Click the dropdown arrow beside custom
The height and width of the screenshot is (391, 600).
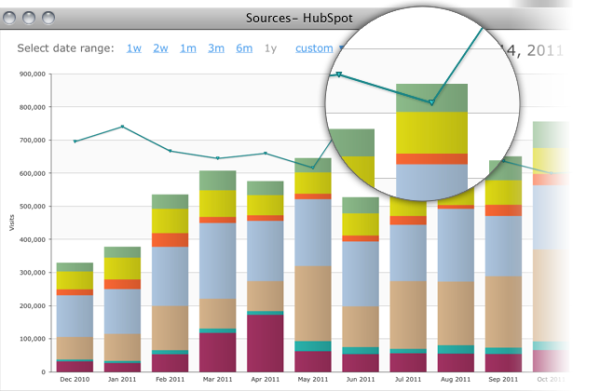341,48
